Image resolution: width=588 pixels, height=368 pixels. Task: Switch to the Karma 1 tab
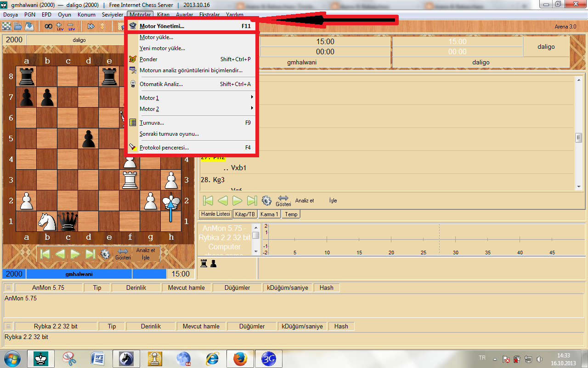point(269,214)
